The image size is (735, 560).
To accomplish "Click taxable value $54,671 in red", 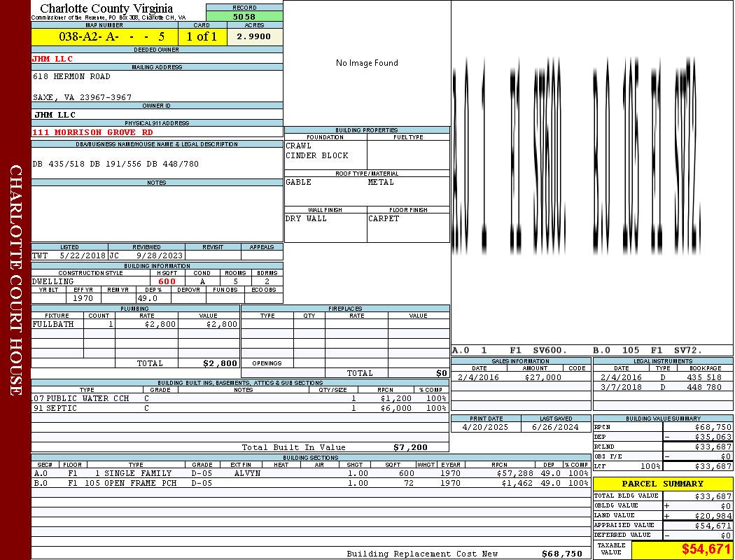I will pyautogui.click(x=706, y=549).
